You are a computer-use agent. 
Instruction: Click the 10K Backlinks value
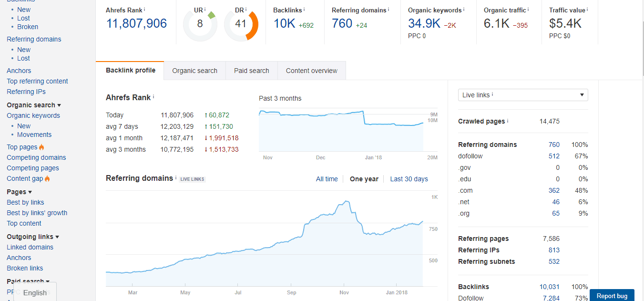[285, 23]
